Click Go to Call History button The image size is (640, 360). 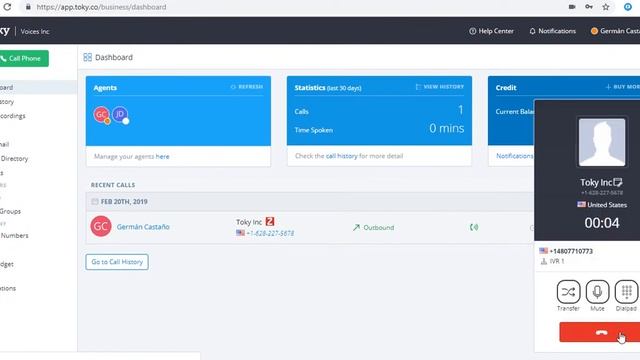point(117,262)
